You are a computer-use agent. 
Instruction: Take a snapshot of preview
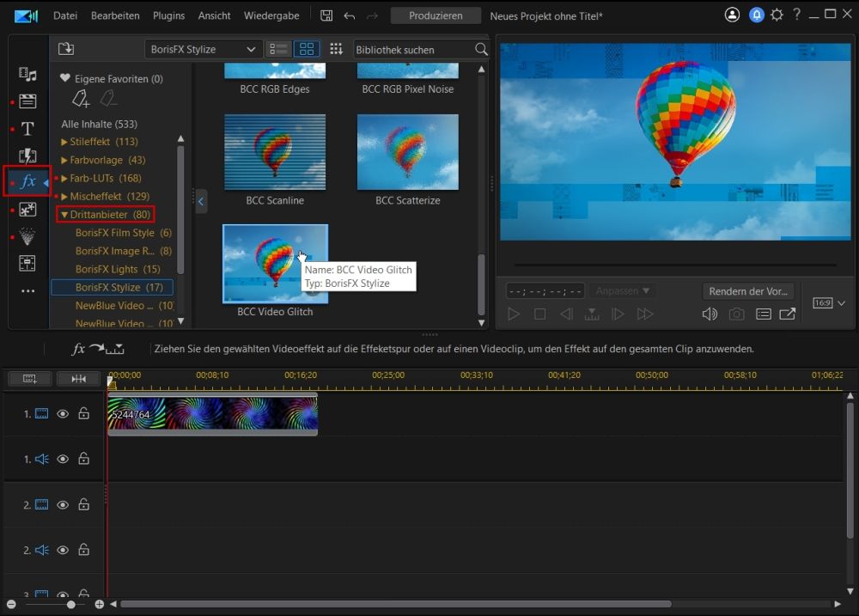(x=736, y=314)
